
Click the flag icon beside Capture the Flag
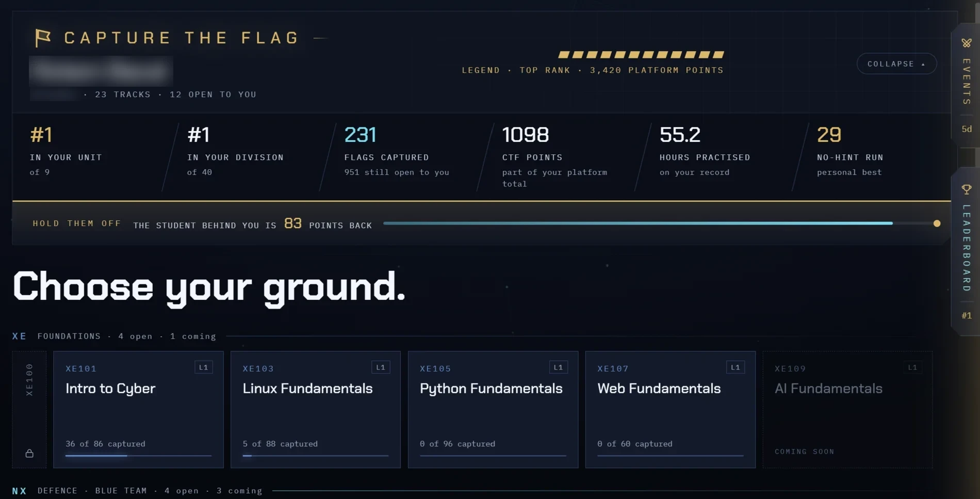click(x=43, y=38)
